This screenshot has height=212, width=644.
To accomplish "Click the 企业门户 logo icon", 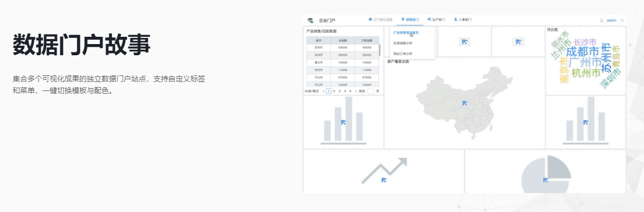I will (310, 20).
